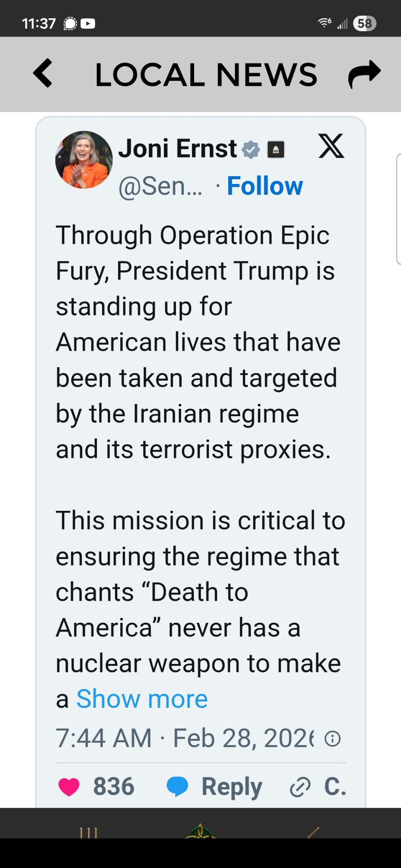The width and height of the screenshot is (401, 868).
Task: Tap the share arrow in the header
Action: pyautogui.click(x=364, y=74)
